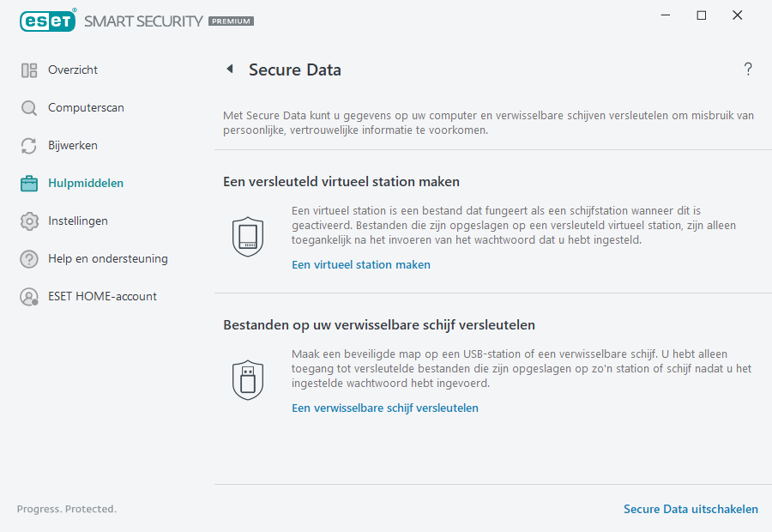
Task: Switch to the Instellingen menu entry
Action: pyautogui.click(x=77, y=221)
